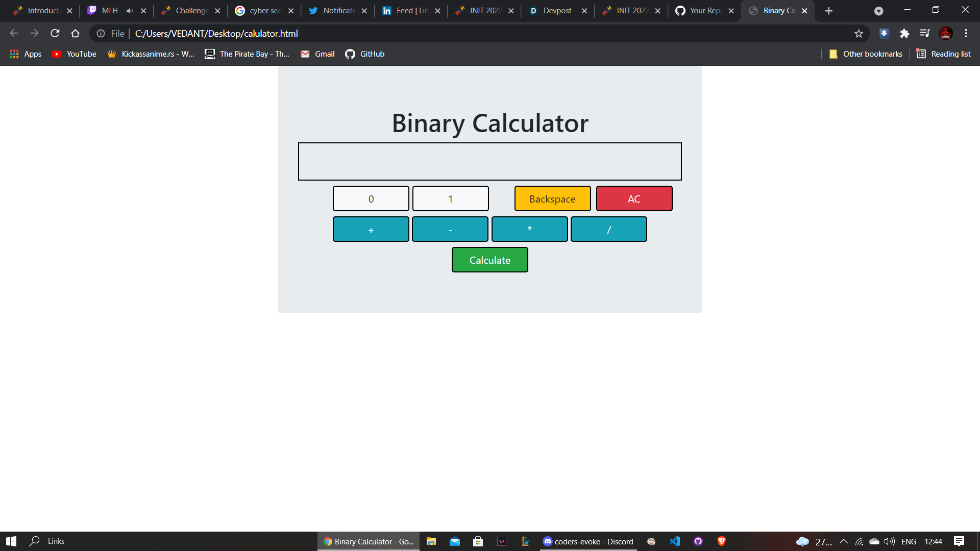Open the Chrome three-dot menu

(x=966, y=33)
